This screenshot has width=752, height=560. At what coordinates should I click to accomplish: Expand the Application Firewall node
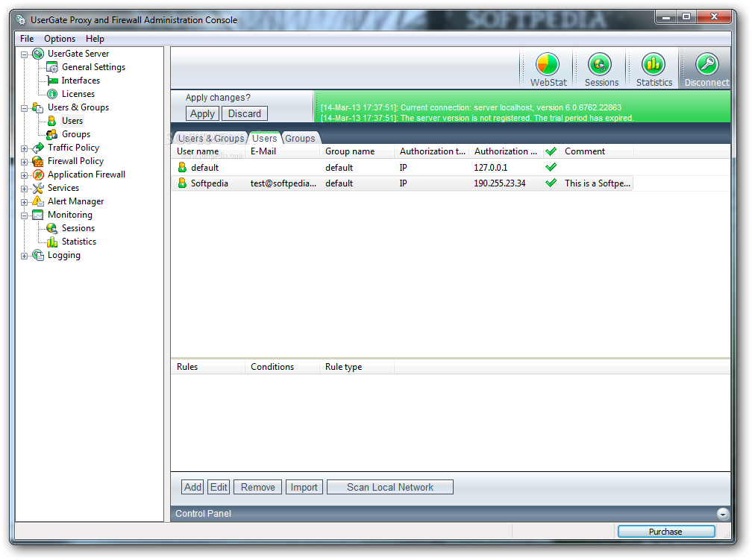coord(24,175)
